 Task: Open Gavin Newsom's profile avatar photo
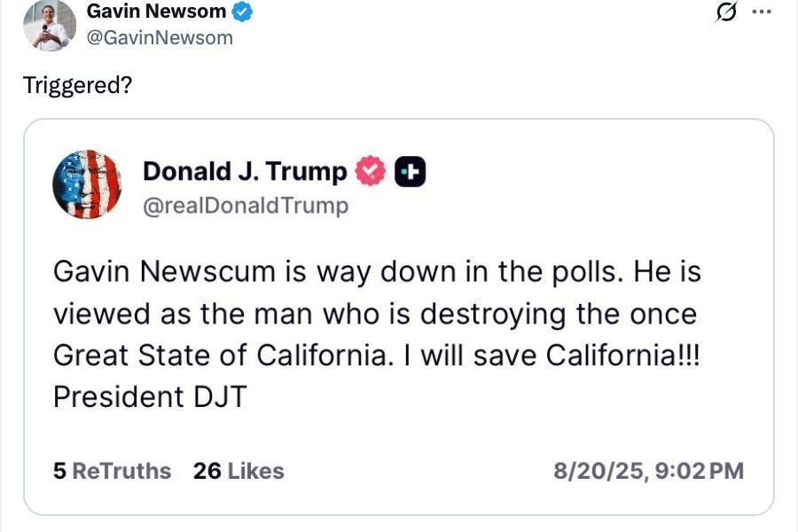49,24
